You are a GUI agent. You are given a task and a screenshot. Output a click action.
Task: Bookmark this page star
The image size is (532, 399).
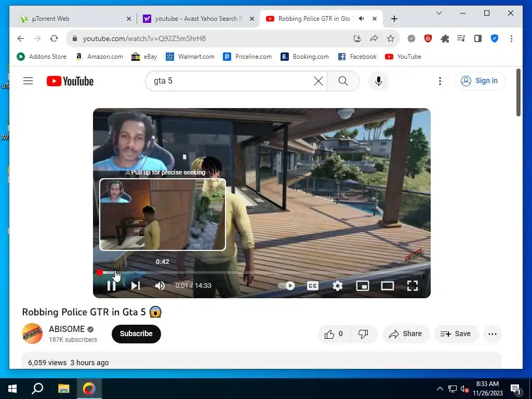pos(391,38)
